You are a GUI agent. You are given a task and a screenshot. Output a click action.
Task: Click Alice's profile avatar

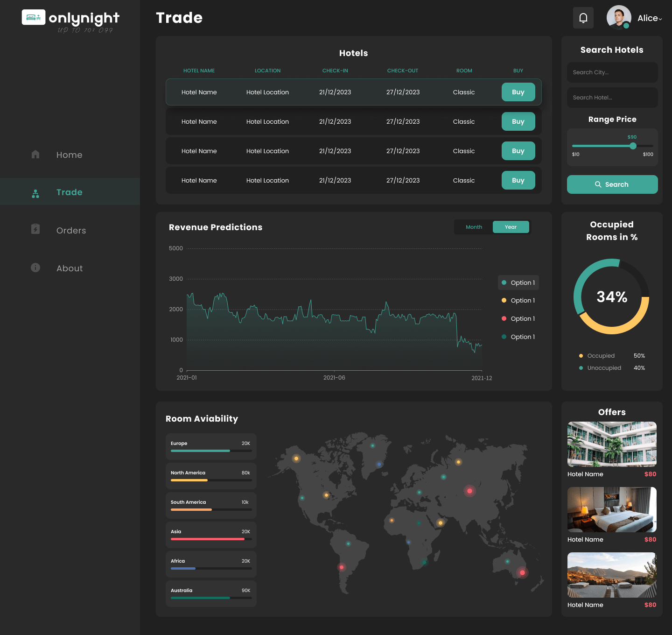tap(618, 18)
